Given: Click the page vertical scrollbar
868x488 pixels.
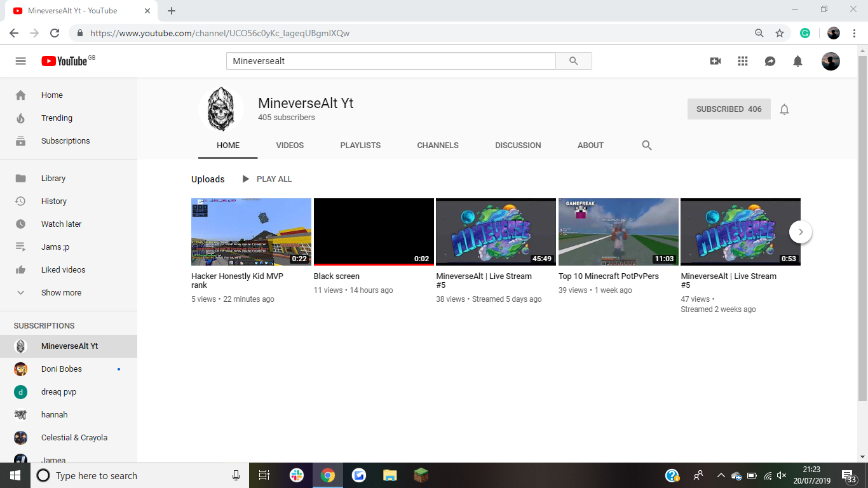Looking at the screenshot, I should pyautogui.click(x=862, y=229).
